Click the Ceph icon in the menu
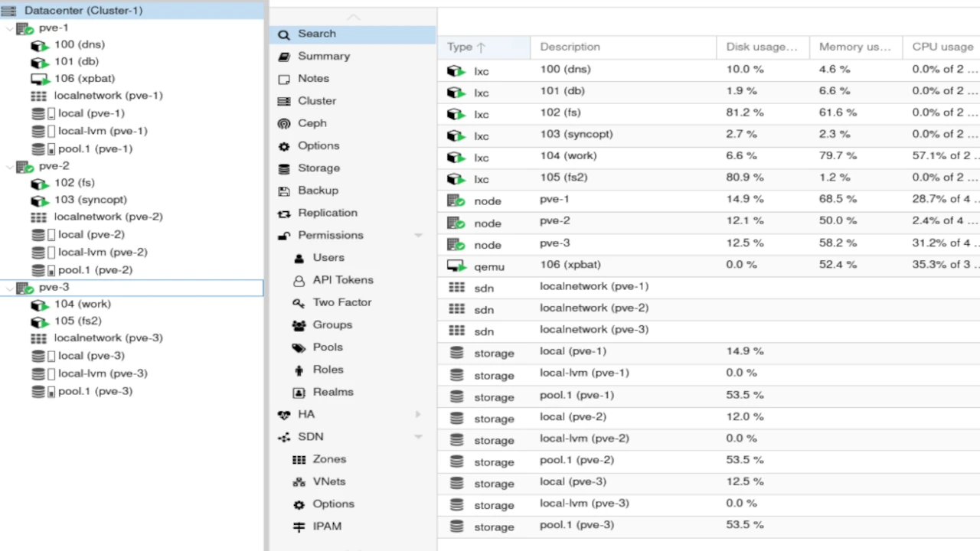This screenshot has height=551, width=980. (x=284, y=123)
